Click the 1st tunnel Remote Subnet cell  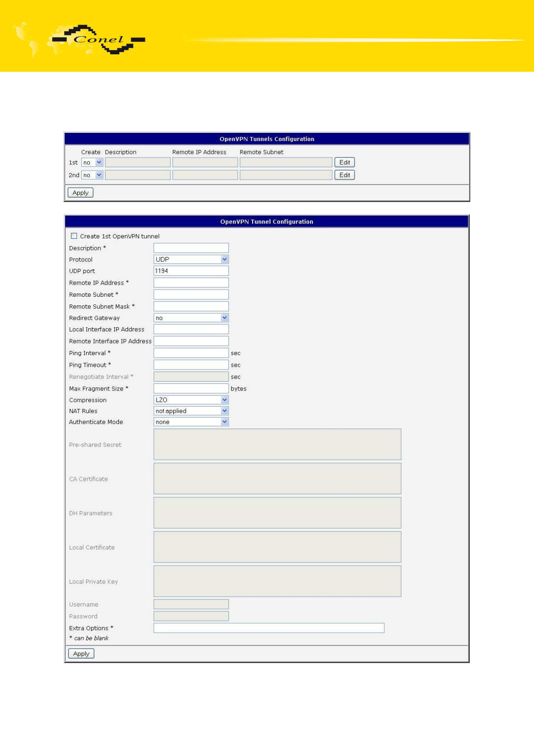[286, 163]
